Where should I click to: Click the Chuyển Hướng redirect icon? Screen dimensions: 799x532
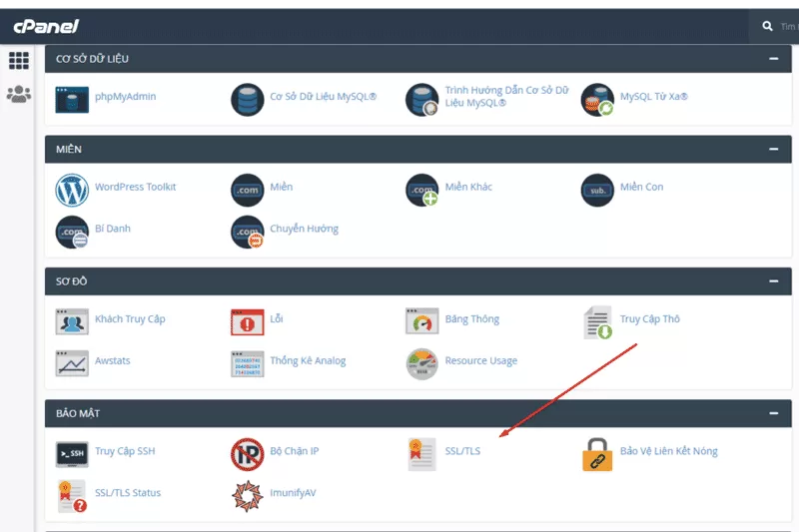click(247, 232)
